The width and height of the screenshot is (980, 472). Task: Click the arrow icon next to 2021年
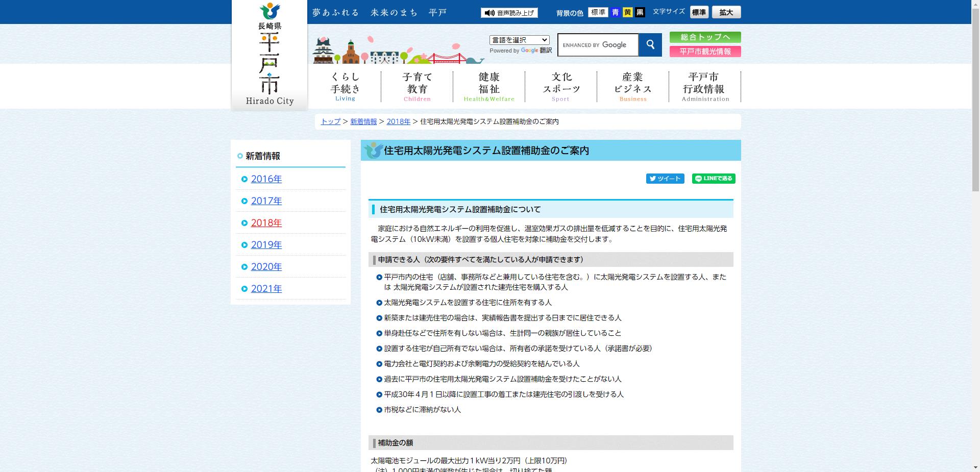[244, 289]
